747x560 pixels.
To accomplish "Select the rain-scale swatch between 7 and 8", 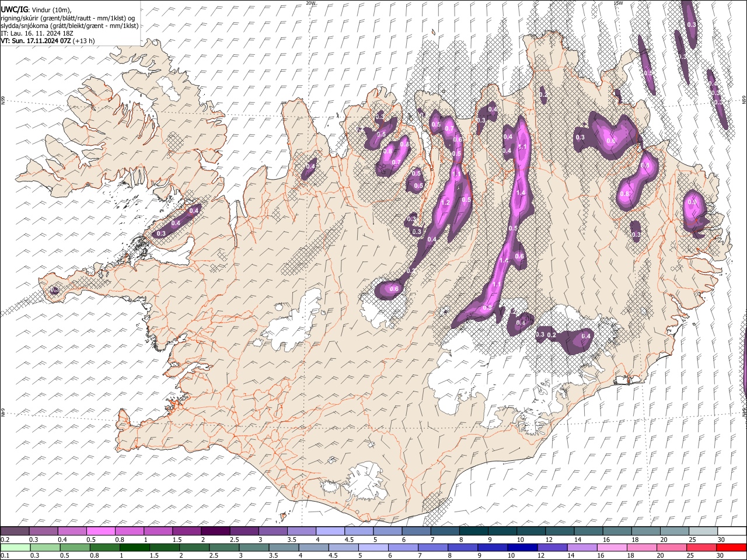I will 434,548.
